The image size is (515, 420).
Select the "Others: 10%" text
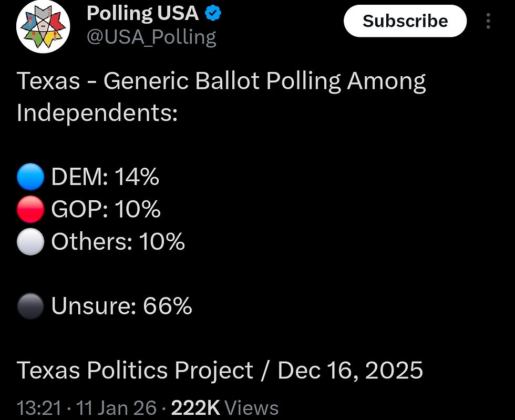coord(118,242)
